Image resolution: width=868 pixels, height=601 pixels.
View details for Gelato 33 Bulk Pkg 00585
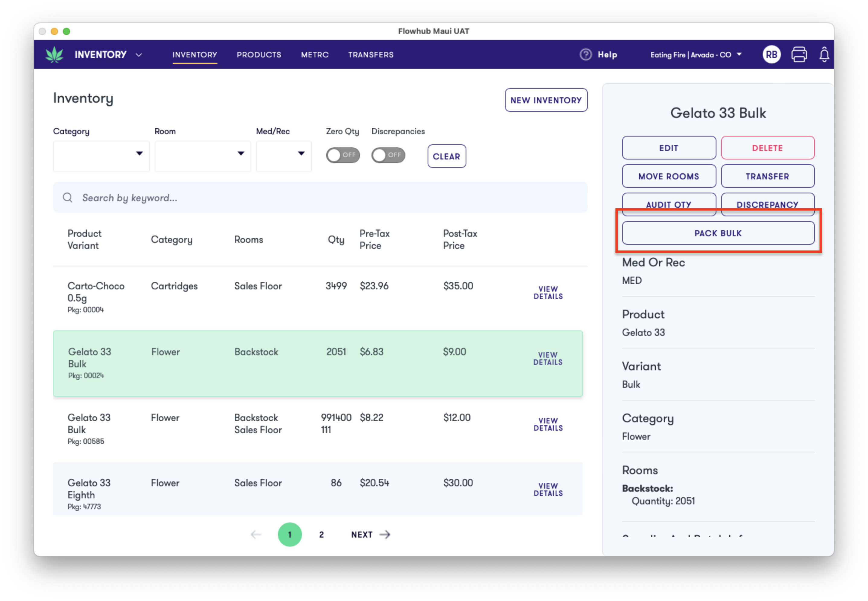[548, 424]
